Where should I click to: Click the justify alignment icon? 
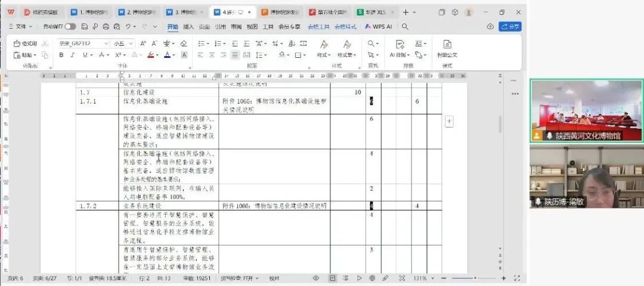[x=235, y=55]
